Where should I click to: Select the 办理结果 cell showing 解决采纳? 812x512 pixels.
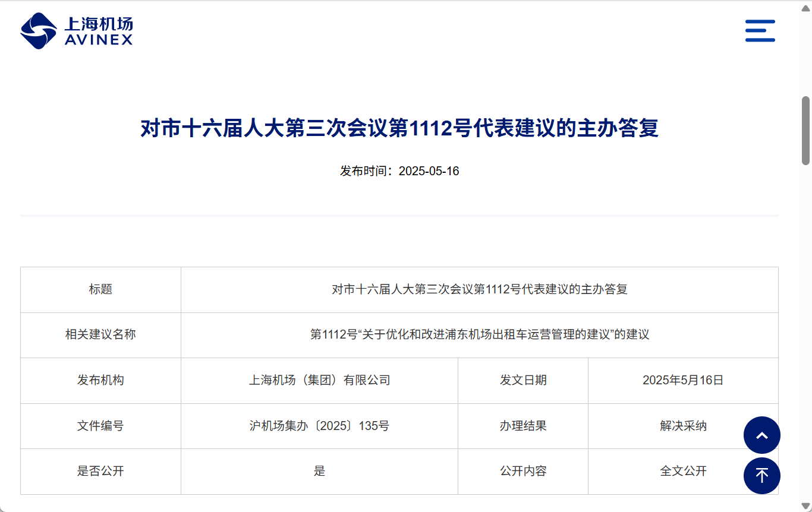pyautogui.click(x=682, y=426)
